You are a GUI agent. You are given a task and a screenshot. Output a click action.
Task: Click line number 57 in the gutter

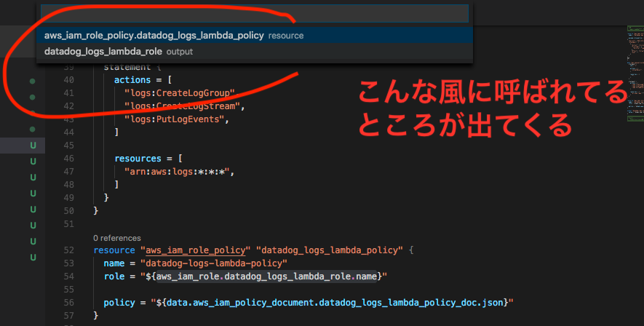[x=68, y=316]
